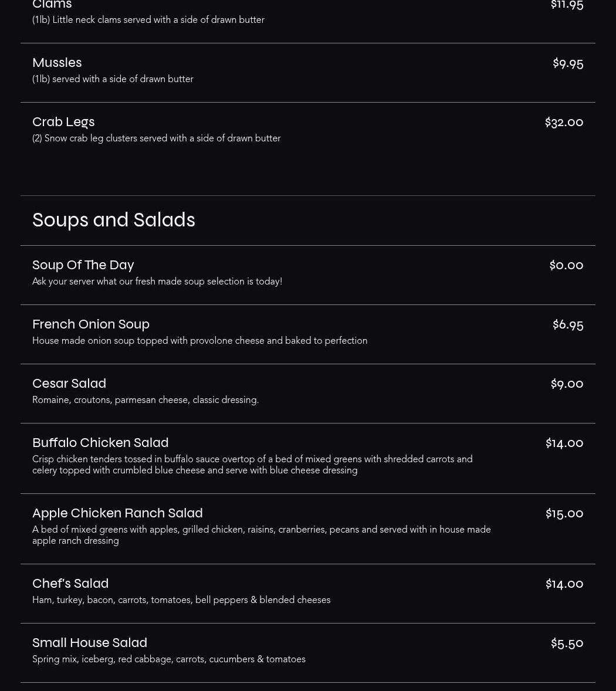Image resolution: width=616 pixels, height=691 pixels.
Task: Click the $9.95 Mussles price
Action: pos(568,63)
